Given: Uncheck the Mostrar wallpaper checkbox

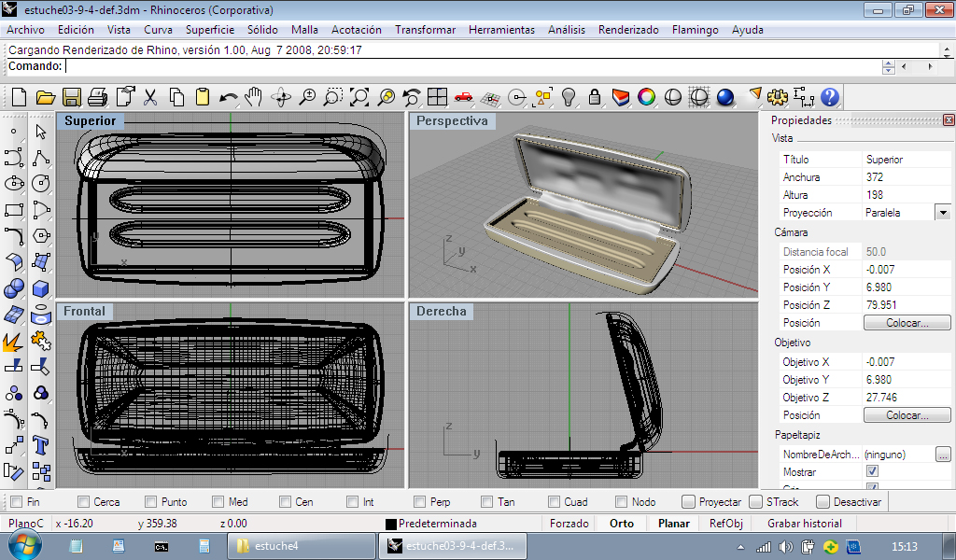Looking at the screenshot, I should click(872, 472).
